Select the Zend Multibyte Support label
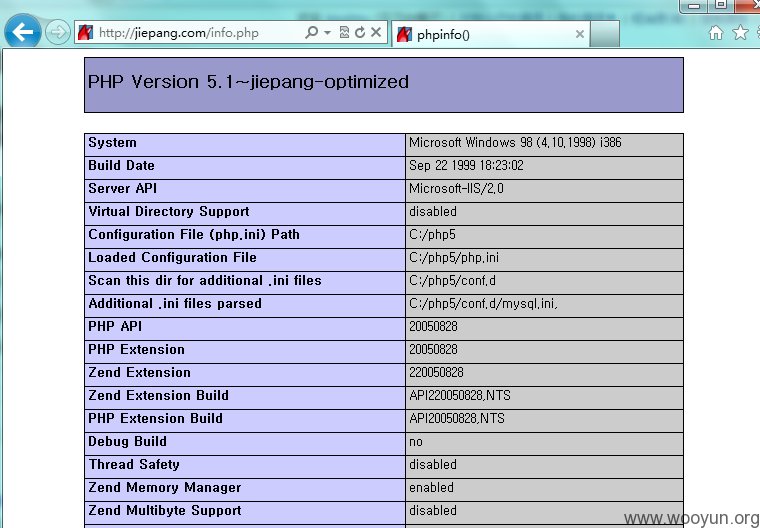Screen dimensions: 760x528 pyautogui.click(x=165, y=510)
